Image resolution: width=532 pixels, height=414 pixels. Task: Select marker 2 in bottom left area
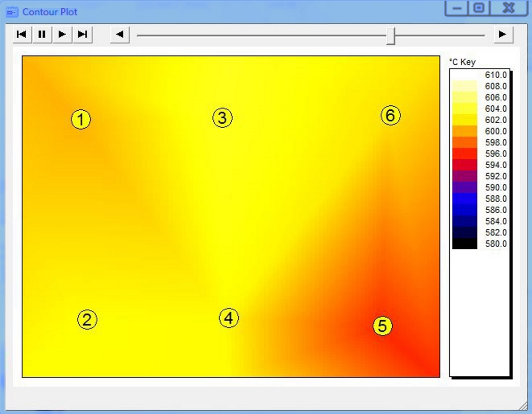tap(86, 320)
